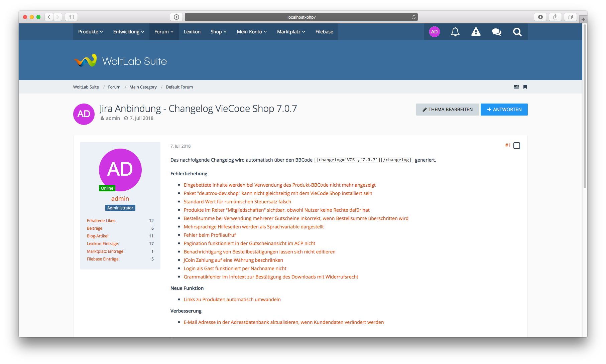The height and width of the screenshot is (364, 606).
Task: Open the Marktplatz Einträge stat link
Action: 106,251
